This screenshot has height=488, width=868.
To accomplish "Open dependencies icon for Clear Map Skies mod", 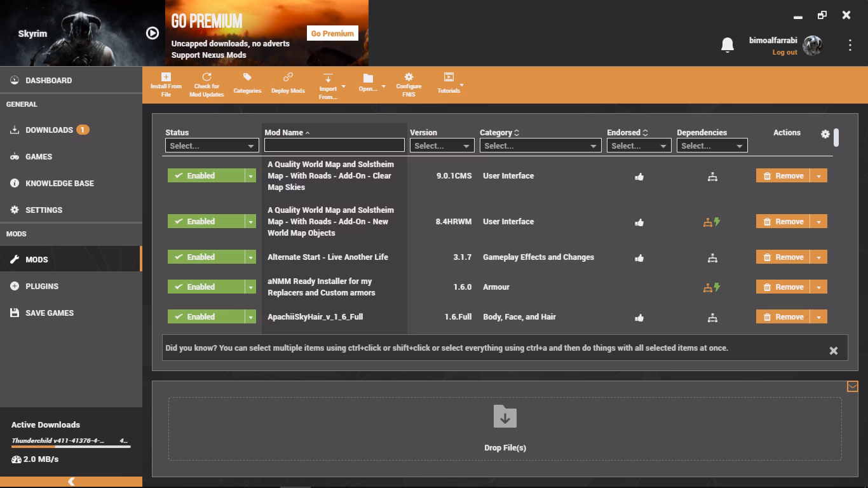I will (x=712, y=177).
